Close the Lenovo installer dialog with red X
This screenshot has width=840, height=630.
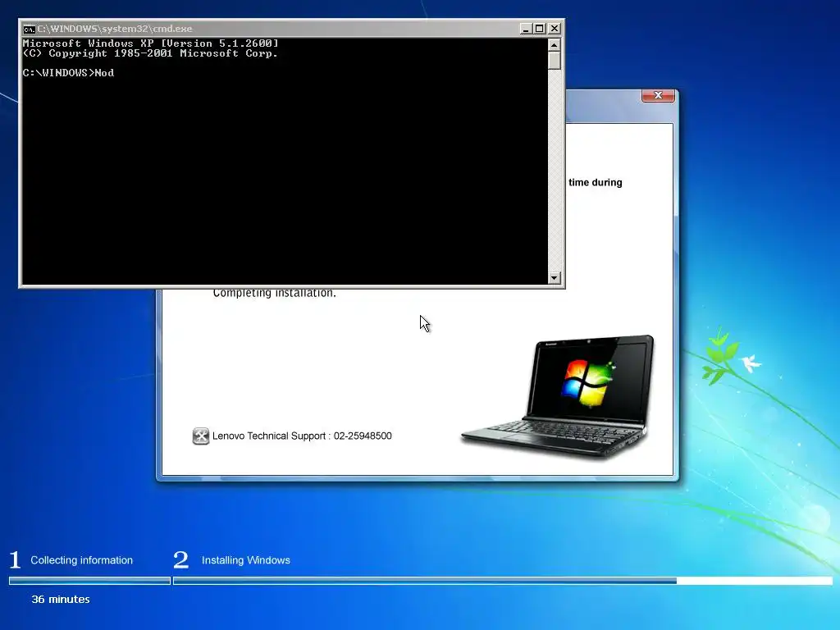coord(658,95)
